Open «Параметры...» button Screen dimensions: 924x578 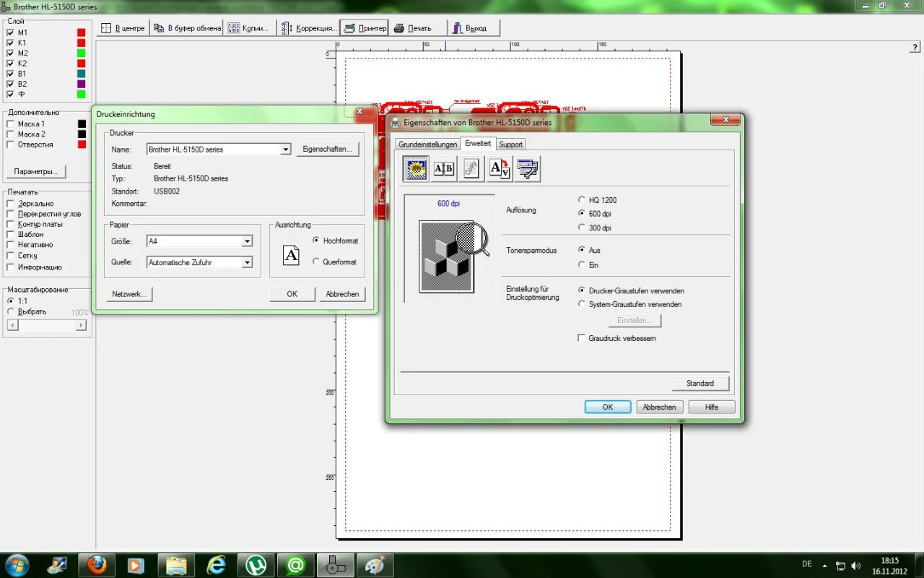(x=35, y=171)
